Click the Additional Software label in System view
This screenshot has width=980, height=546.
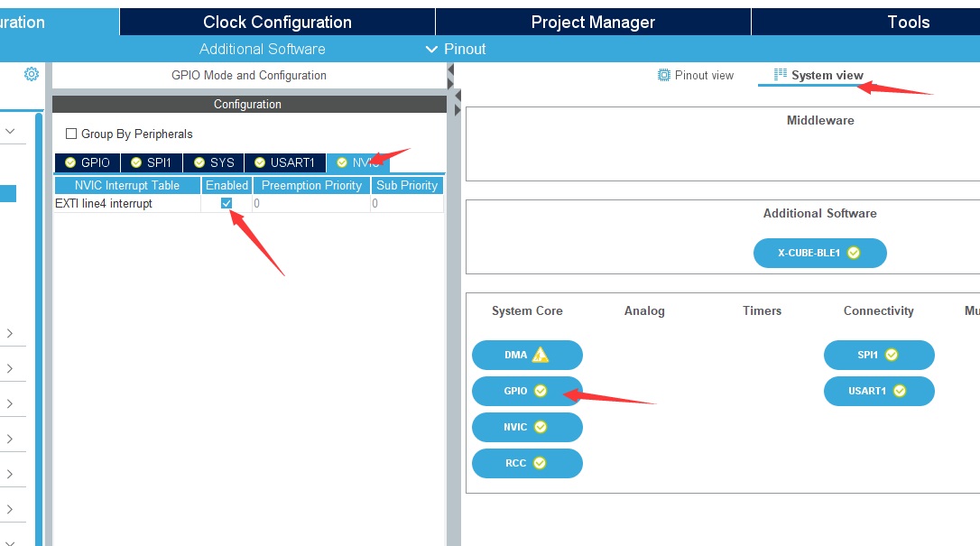coord(820,214)
